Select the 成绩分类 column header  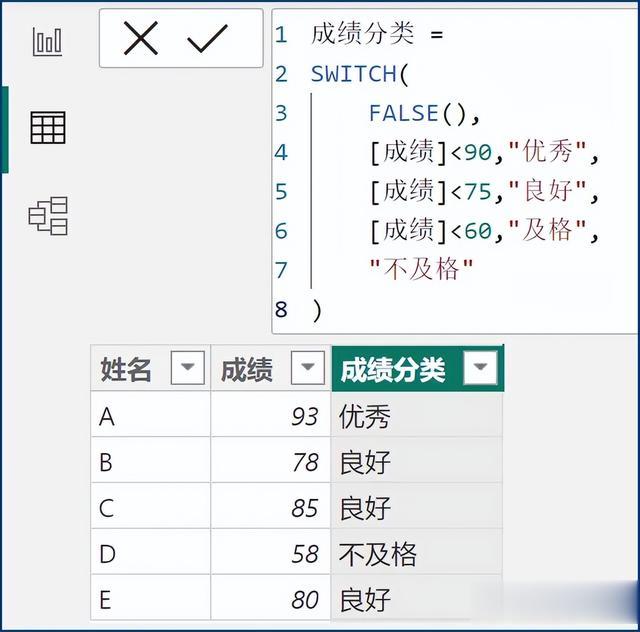click(x=418, y=368)
